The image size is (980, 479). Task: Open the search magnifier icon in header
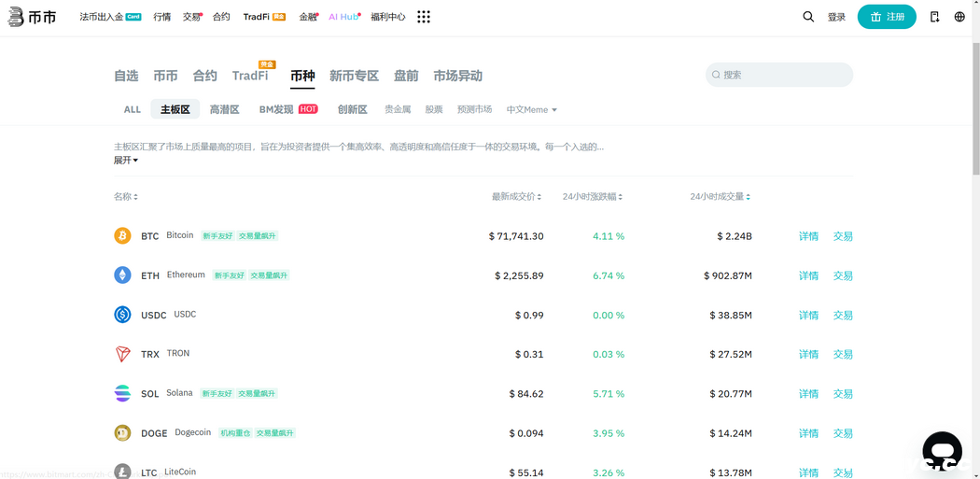point(808,17)
